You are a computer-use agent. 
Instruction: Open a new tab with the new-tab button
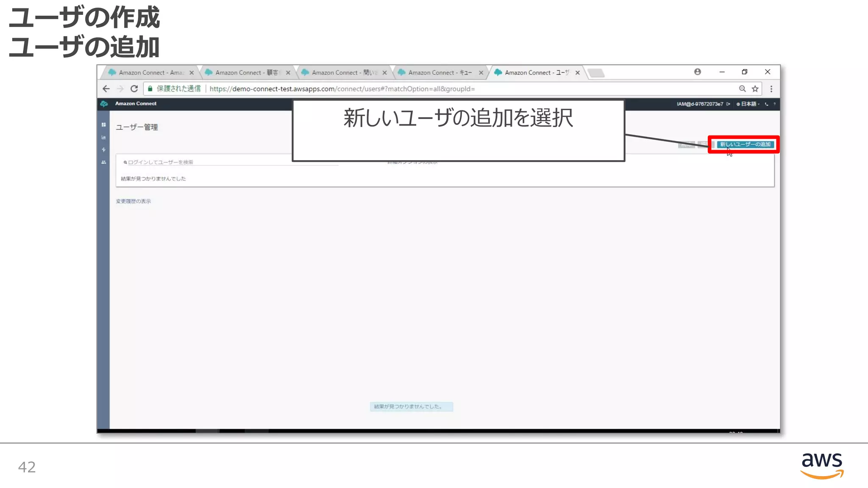point(596,73)
